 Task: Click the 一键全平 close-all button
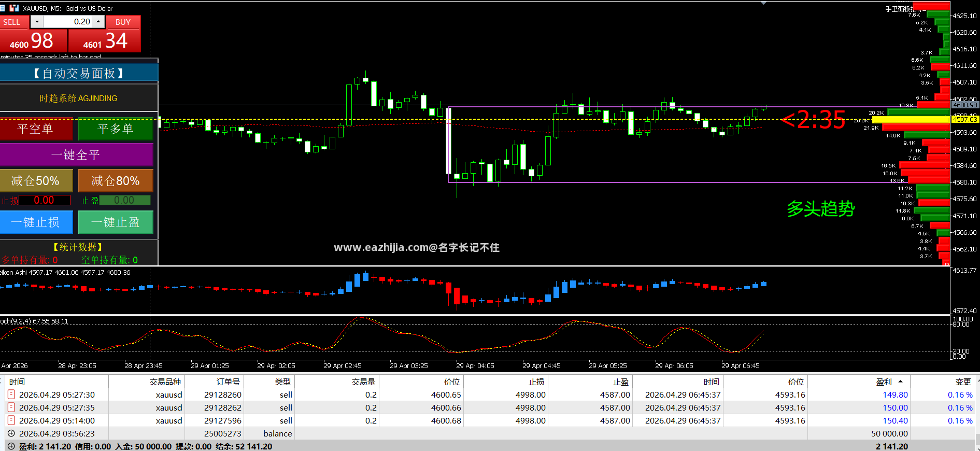coord(77,154)
